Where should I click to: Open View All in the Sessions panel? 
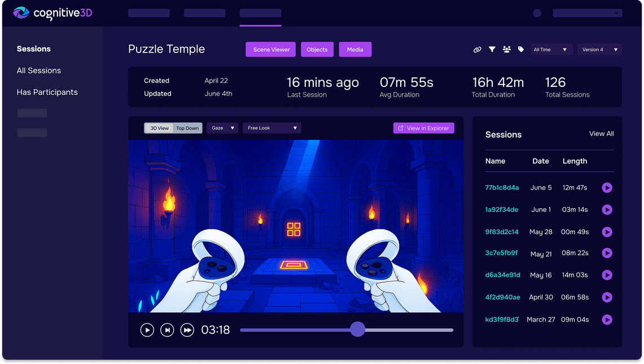coord(601,134)
